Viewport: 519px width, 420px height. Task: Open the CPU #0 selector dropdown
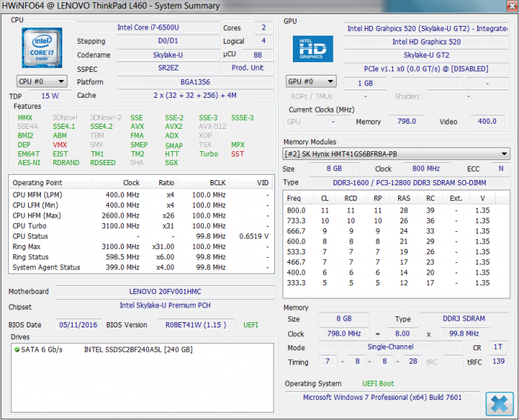[42, 81]
